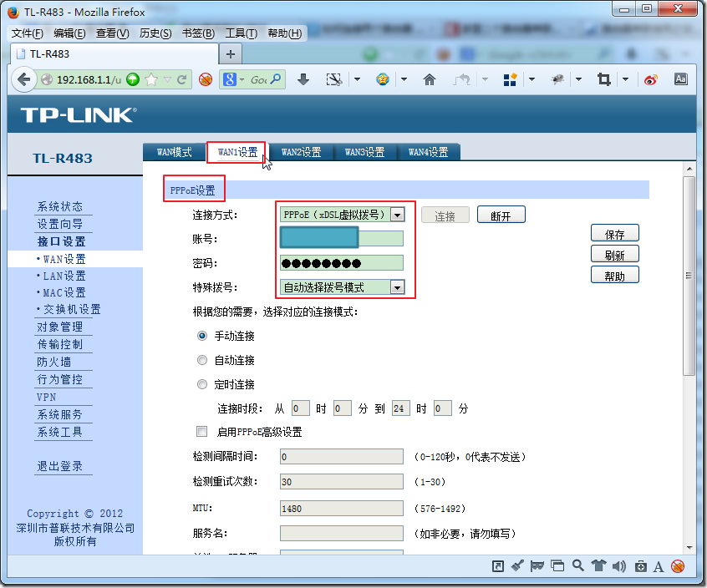Click the 断开 button
707x588 pixels.
[501, 215]
